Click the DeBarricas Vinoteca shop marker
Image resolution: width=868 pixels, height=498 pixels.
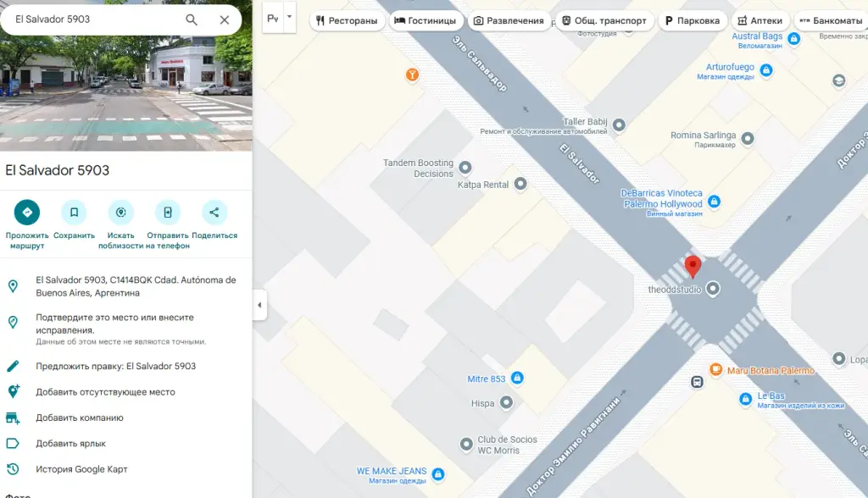(x=714, y=202)
